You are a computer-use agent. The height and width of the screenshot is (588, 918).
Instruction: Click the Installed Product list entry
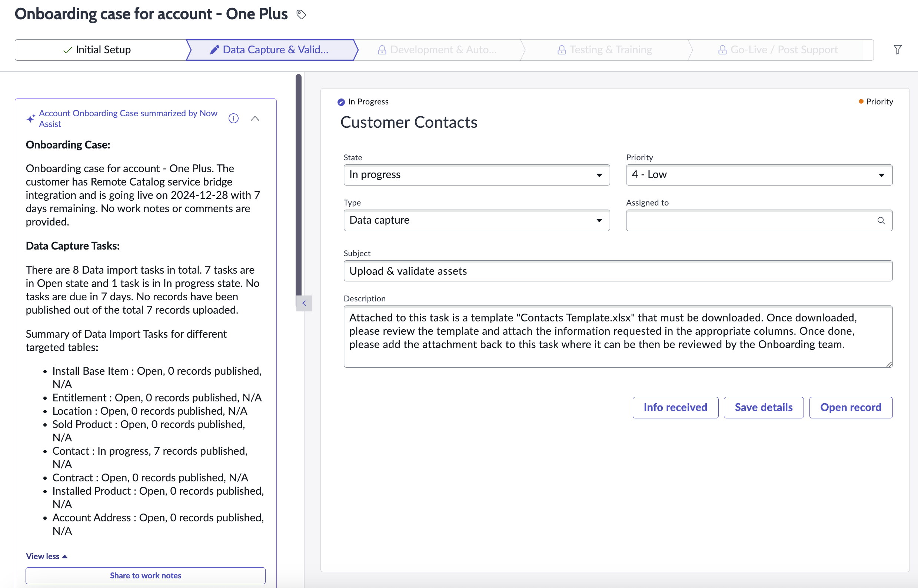point(158,498)
